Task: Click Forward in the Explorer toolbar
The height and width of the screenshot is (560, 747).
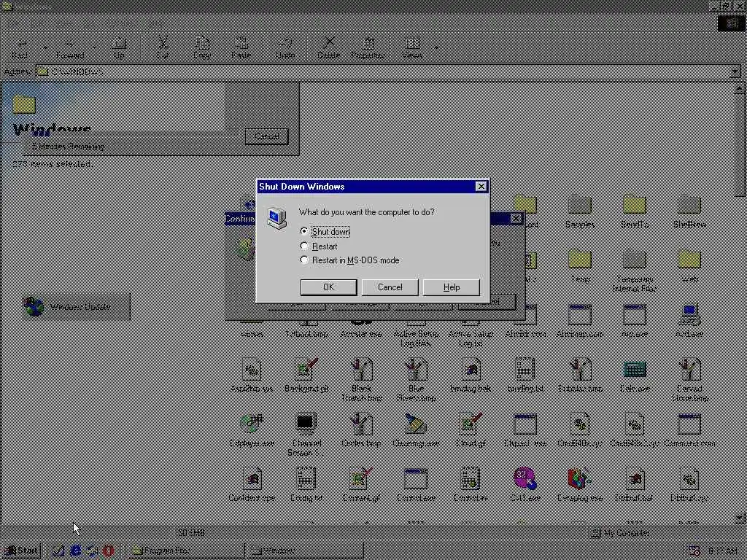Action: pyautogui.click(x=69, y=48)
